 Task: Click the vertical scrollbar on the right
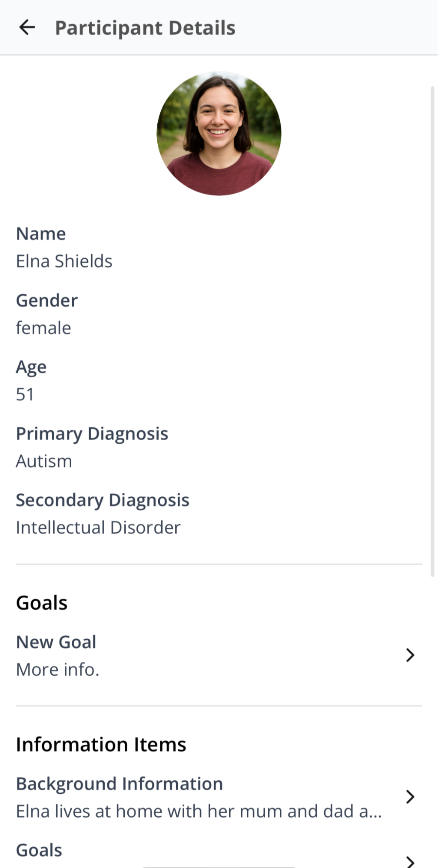(432, 330)
